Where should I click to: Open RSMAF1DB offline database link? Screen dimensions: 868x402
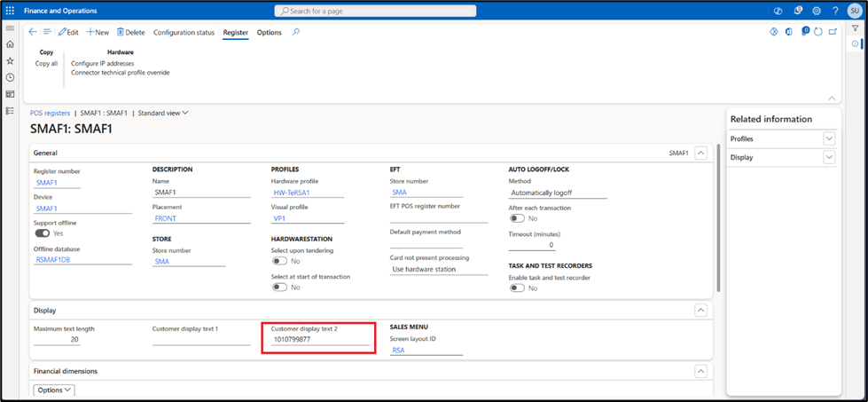(53, 260)
